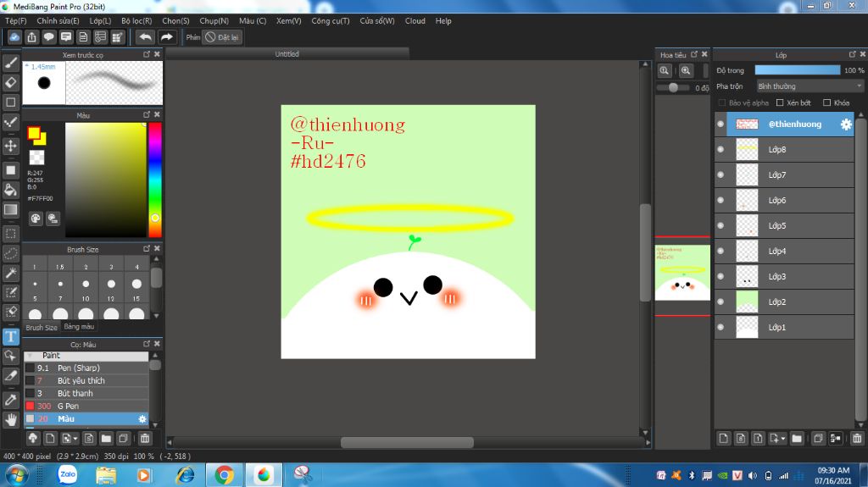Click the Undo arrow in toolbar
Screen dimensions: 868x487
pyautogui.click(x=146, y=37)
